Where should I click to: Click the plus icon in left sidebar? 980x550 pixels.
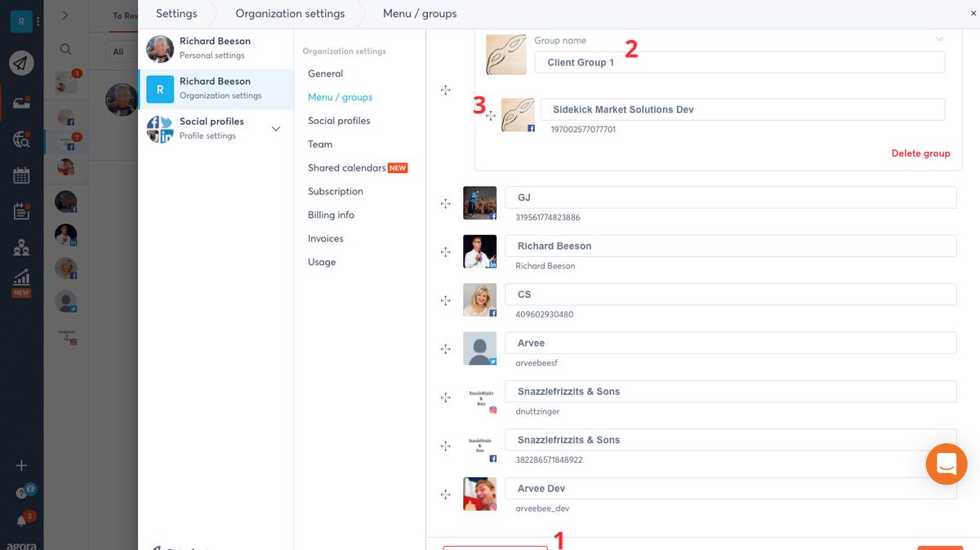tap(21, 465)
